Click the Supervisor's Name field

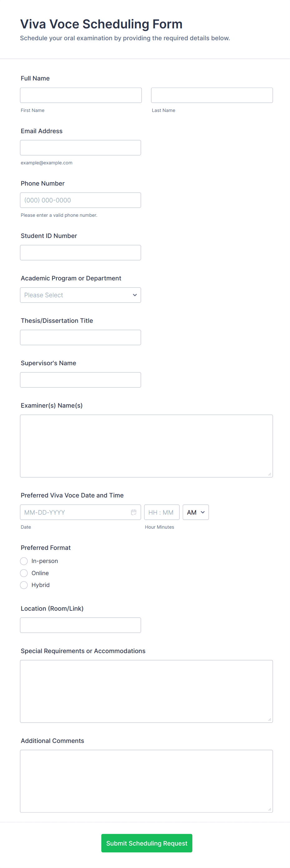(x=80, y=380)
